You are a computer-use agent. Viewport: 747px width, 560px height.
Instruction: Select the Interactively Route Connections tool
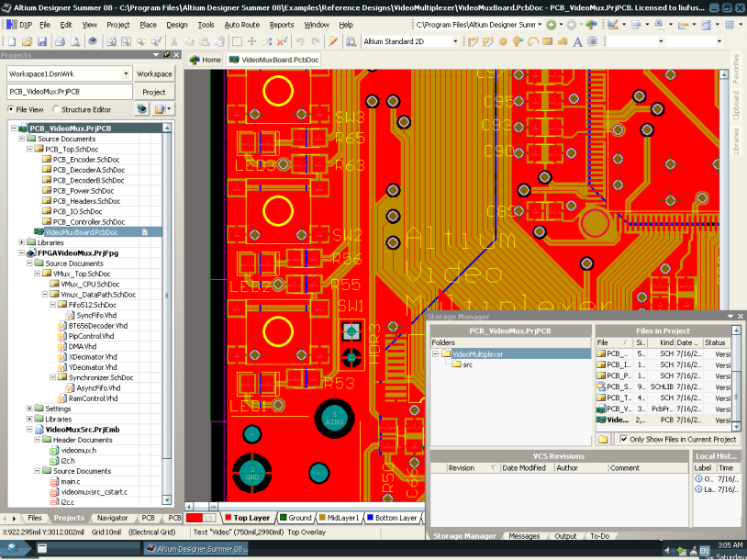click(x=473, y=42)
